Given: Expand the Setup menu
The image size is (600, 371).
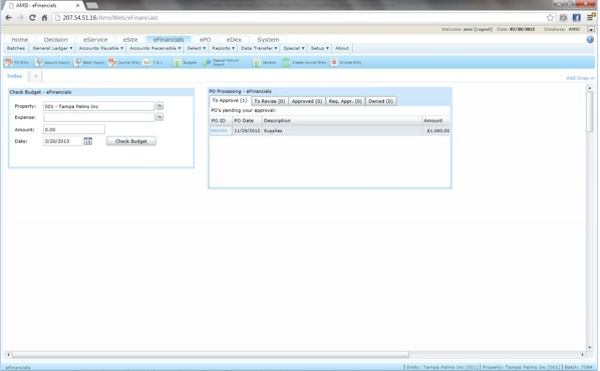Looking at the screenshot, I should (x=320, y=48).
